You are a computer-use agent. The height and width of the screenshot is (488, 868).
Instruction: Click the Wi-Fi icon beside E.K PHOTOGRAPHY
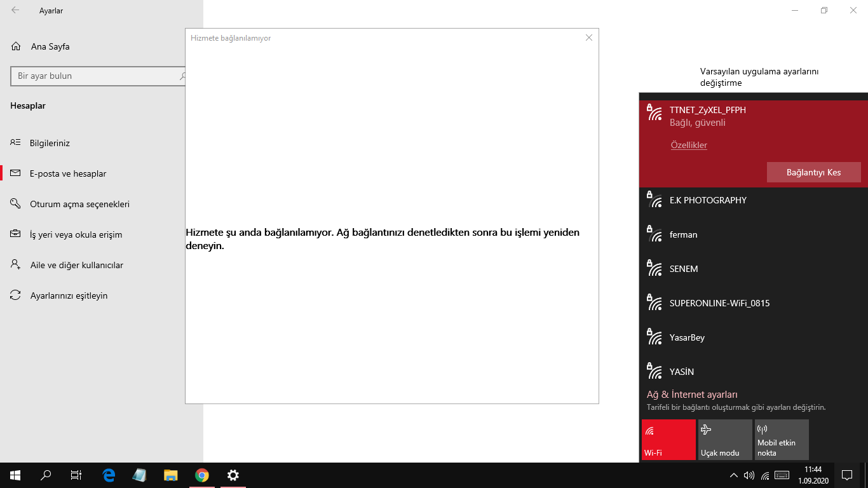point(654,200)
